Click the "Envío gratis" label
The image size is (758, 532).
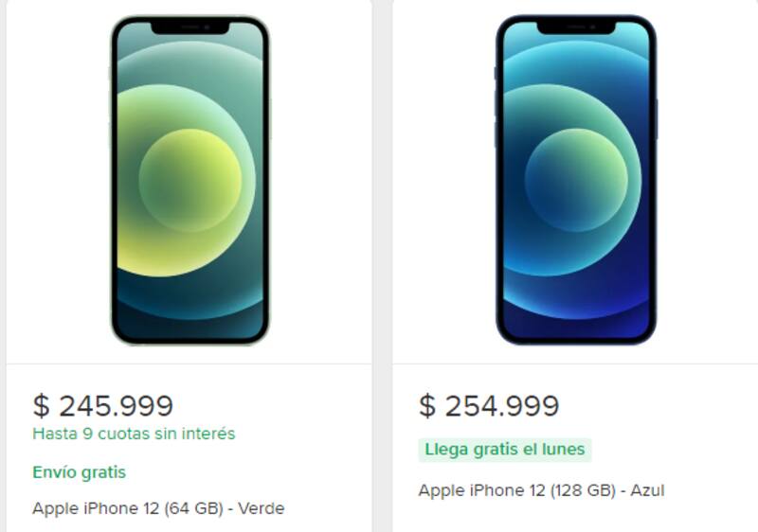click(79, 471)
